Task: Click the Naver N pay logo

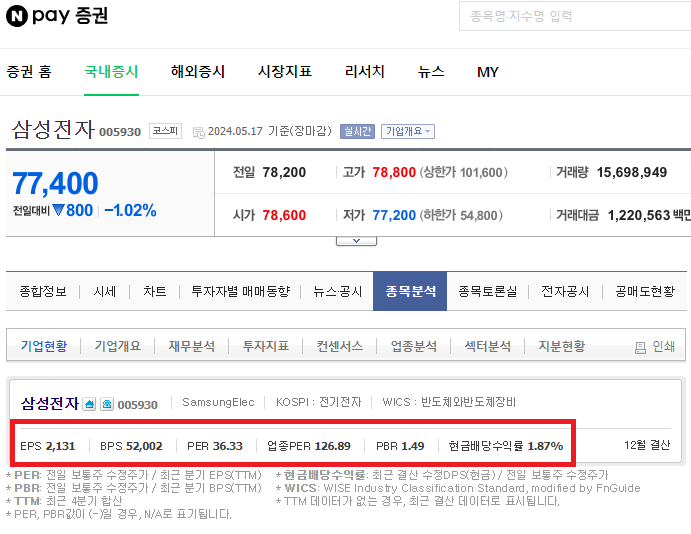Action: coord(57,16)
